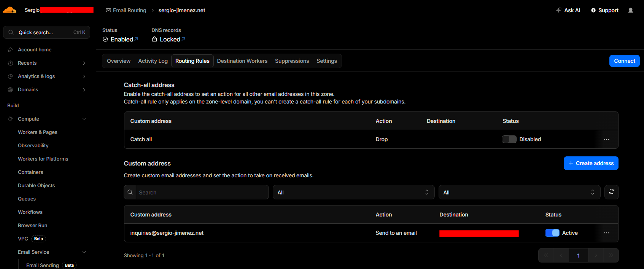Screen dimensions: 644x269
Task: Collapse the Compute sidebar section
Action: pyautogui.click(x=84, y=119)
